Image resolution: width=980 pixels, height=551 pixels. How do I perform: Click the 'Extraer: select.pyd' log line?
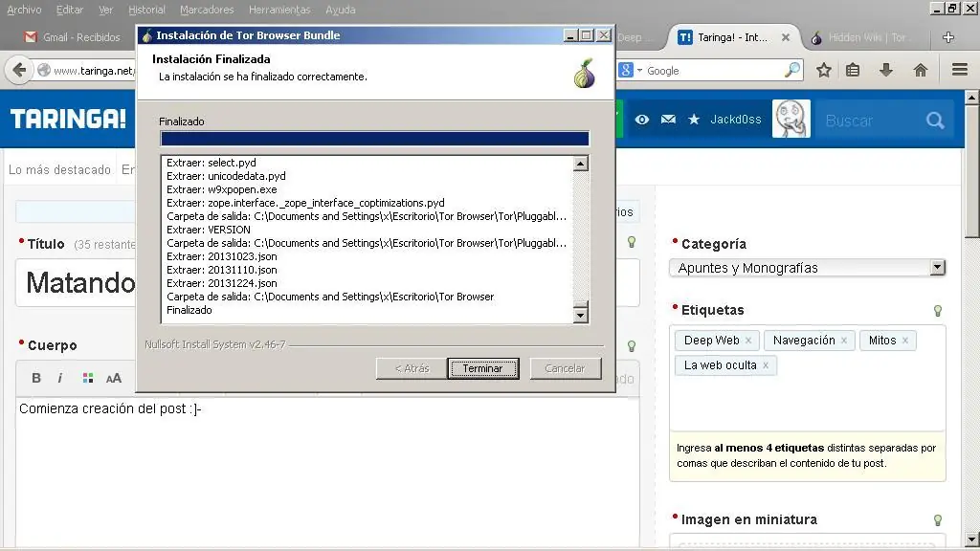[212, 163]
